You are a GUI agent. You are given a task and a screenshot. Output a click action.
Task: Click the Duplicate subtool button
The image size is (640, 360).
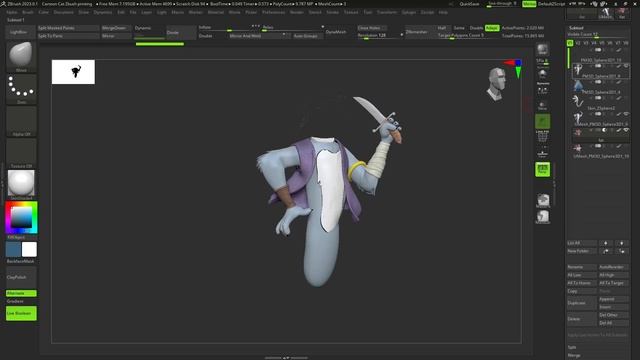coord(581,303)
